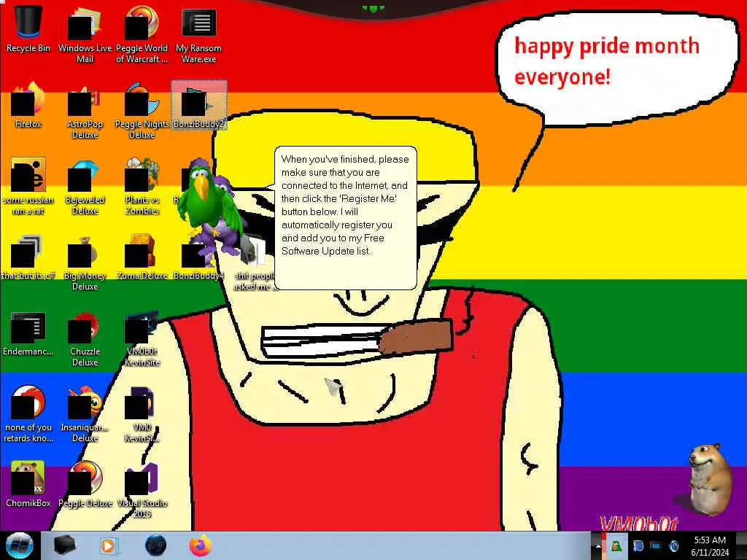Click the green parrot tray icon
Screen dimensions: 747x560
pos(616,546)
